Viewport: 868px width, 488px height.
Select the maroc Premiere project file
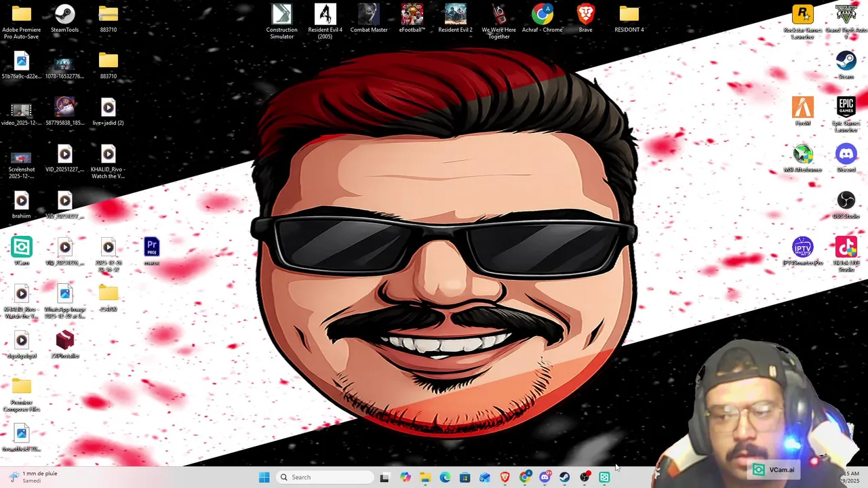[151, 251]
